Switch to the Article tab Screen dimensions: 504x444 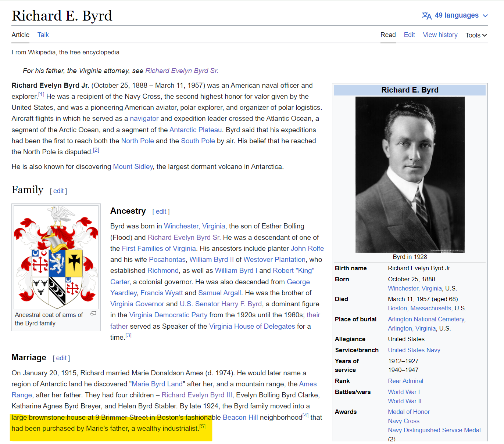tap(21, 35)
